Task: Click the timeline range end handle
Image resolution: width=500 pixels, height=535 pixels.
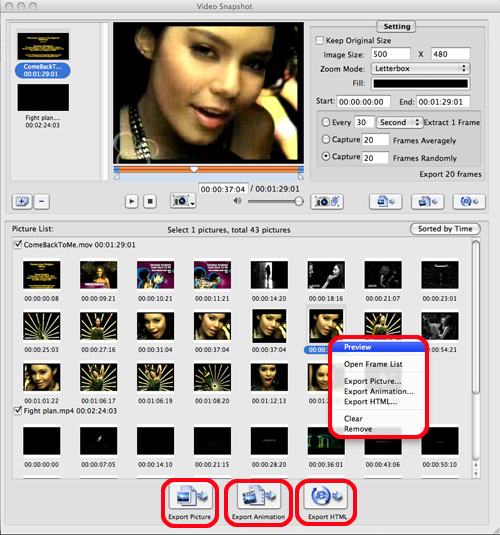Action: pos(300,176)
